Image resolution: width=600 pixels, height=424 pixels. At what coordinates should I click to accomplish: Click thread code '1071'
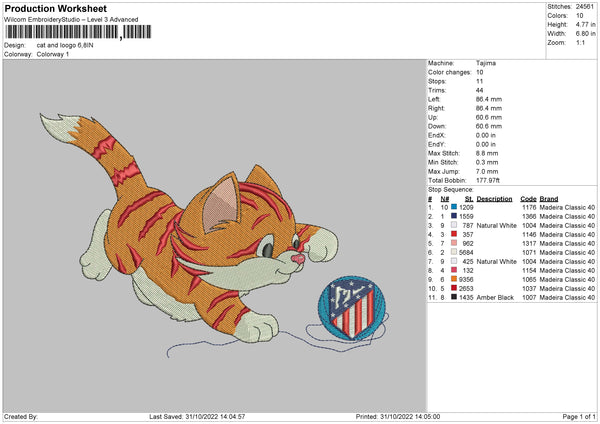[529, 252]
